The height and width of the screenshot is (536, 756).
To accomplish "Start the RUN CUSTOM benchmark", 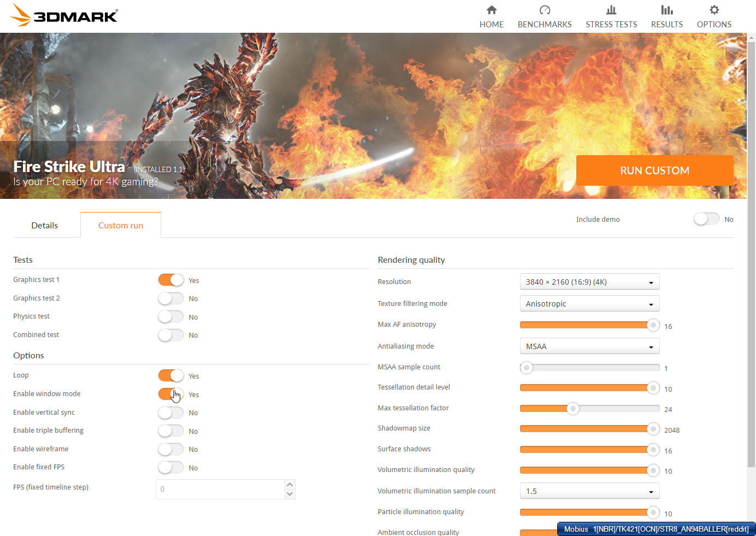I will [654, 170].
